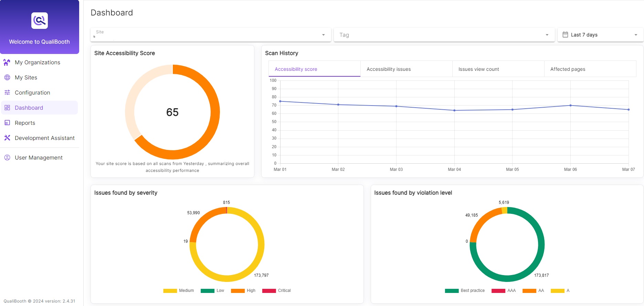Click the Development Assistant tools icon
Image resolution: width=644 pixels, height=306 pixels.
coord(7,138)
